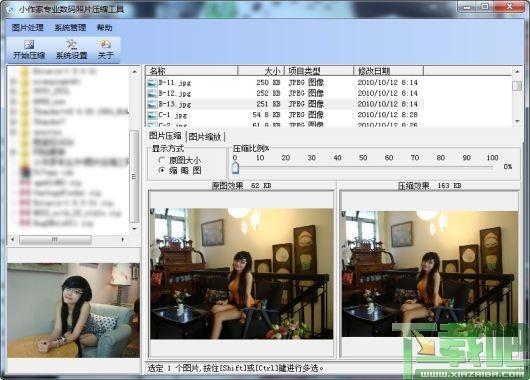Select the file icon of B-13.jpg
Image resolution: width=530 pixels, height=380 pixels.
tap(152, 104)
